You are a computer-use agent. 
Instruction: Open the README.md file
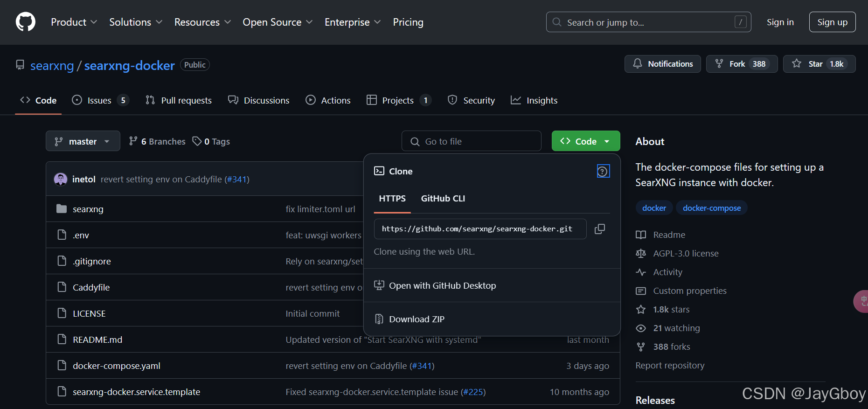pos(97,340)
